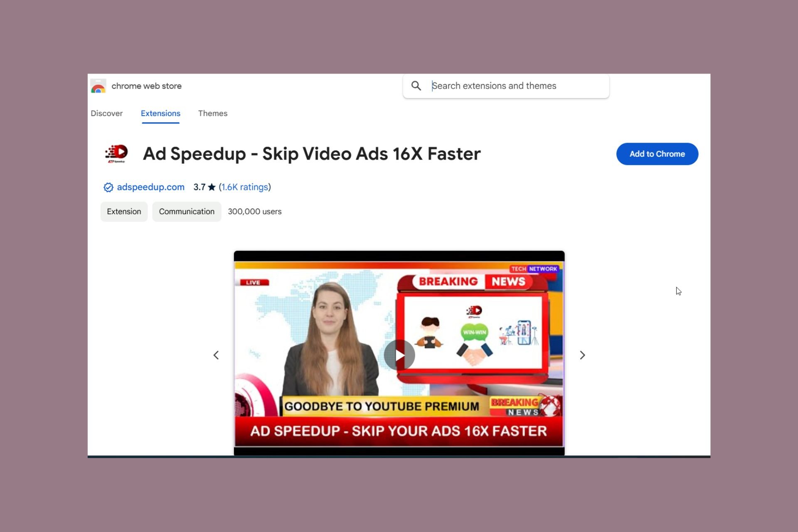Image resolution: width=798 pixels, height=532 pixels.
Task: Click the 300,000 users count label
Action: [254, 212]
